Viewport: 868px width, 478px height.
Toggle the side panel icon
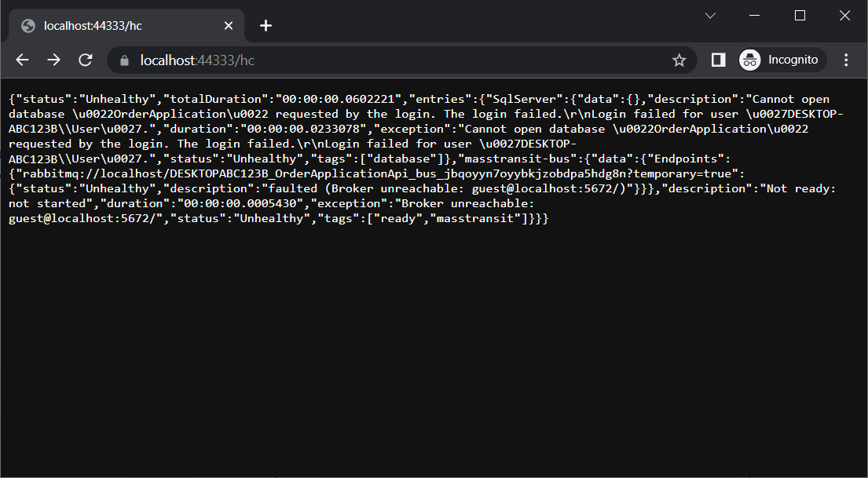719,60
